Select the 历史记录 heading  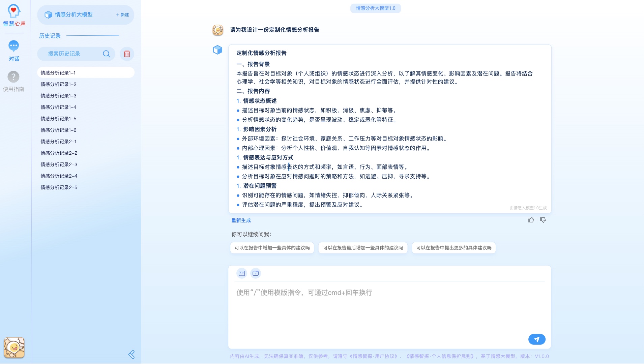(x=50, y=36)
